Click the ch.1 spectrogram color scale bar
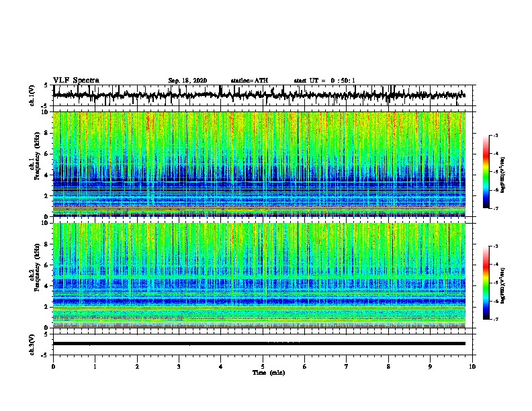 point(486,172)
